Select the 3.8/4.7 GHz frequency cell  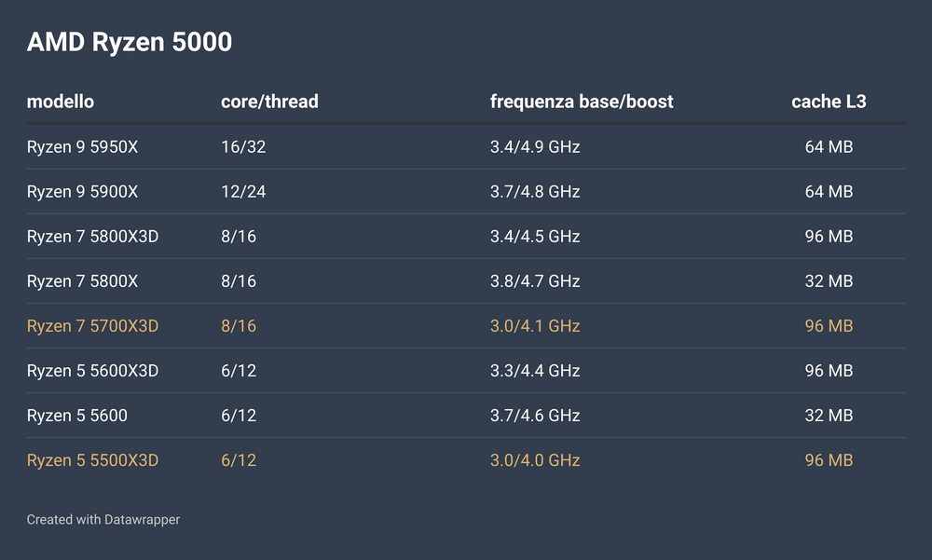[535, 281]
